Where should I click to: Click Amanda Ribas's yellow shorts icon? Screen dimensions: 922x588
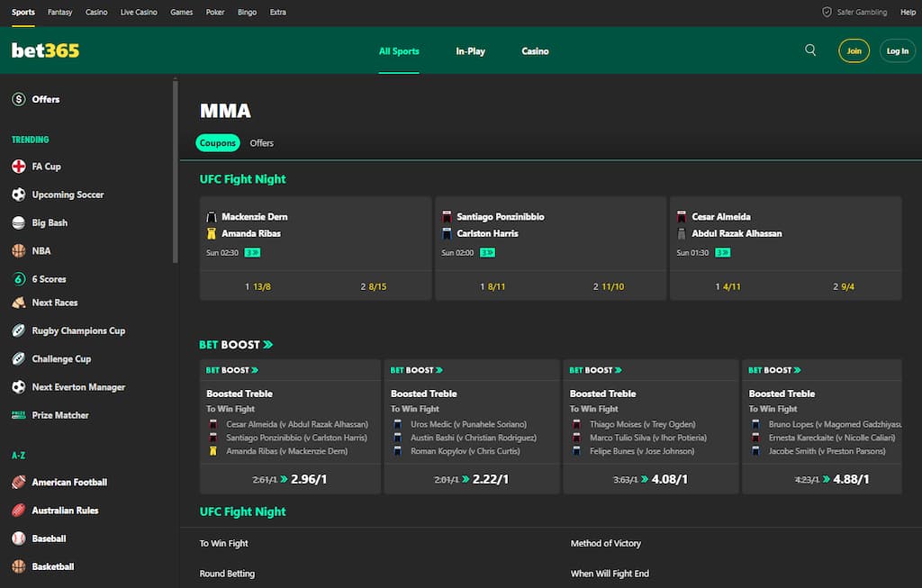click(x=212, y=233)
